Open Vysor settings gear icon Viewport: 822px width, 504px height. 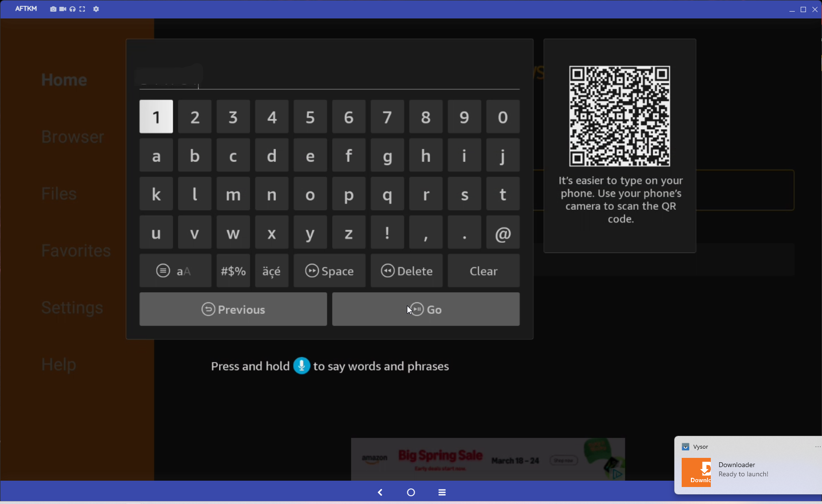click(96, 9)
